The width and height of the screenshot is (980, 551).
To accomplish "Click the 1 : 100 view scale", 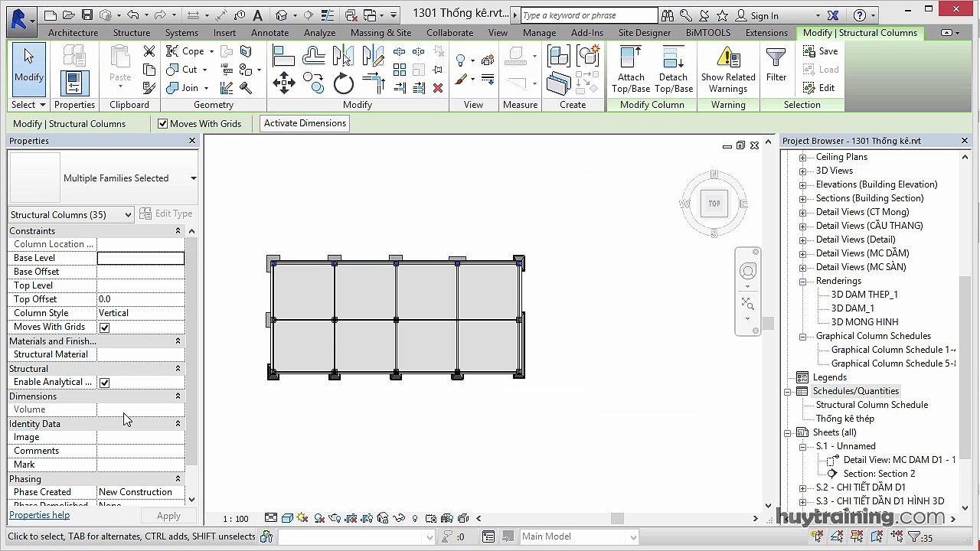I will pyautogui.click(x=235, y=519).
